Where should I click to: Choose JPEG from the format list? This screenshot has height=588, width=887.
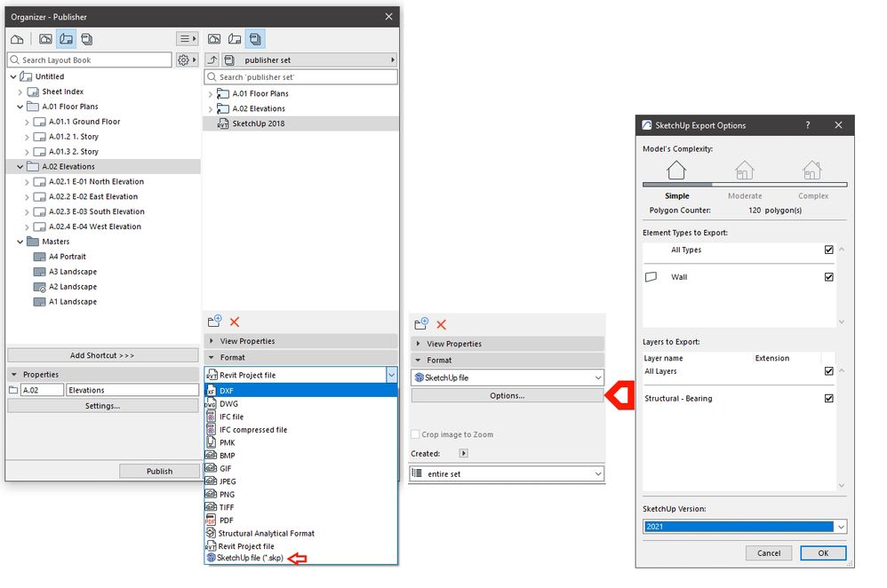click(301, 481)
